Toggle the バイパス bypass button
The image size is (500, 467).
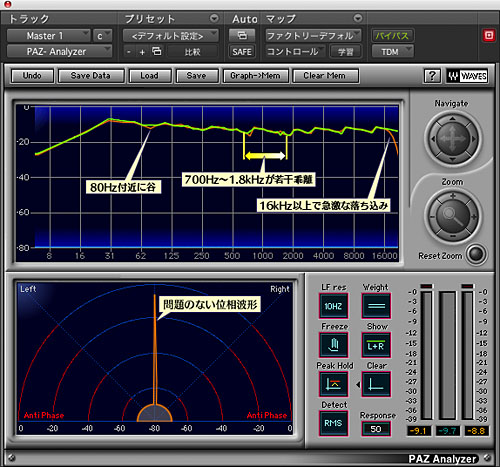pos(392,35)
